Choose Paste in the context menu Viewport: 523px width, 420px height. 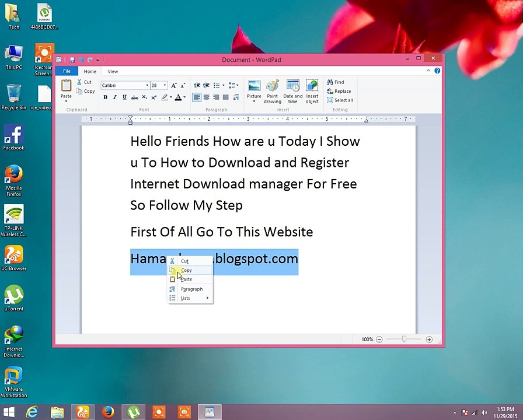point(190,279)
